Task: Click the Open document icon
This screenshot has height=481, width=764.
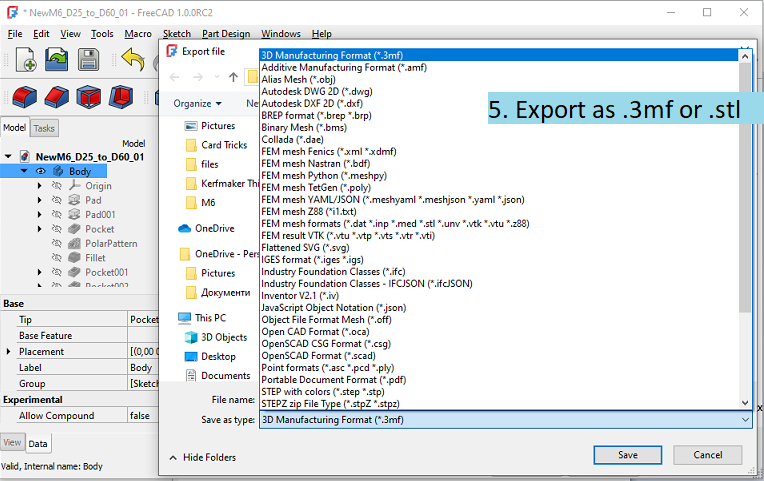Action: click(57, 59)
